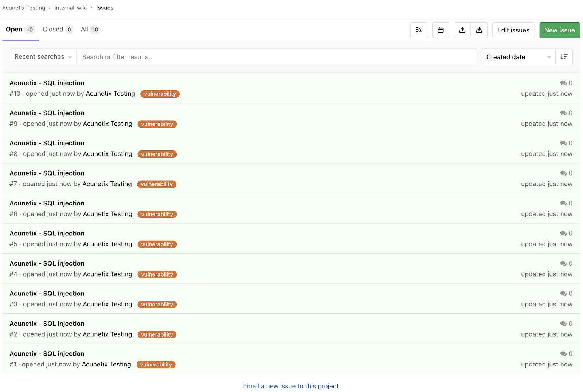Click vulnerability label on issue #7
583x392 pixels.
coord(157,184)
